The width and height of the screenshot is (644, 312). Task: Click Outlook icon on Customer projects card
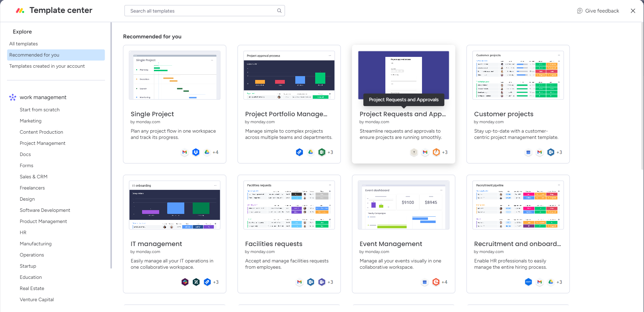[551, 152]
